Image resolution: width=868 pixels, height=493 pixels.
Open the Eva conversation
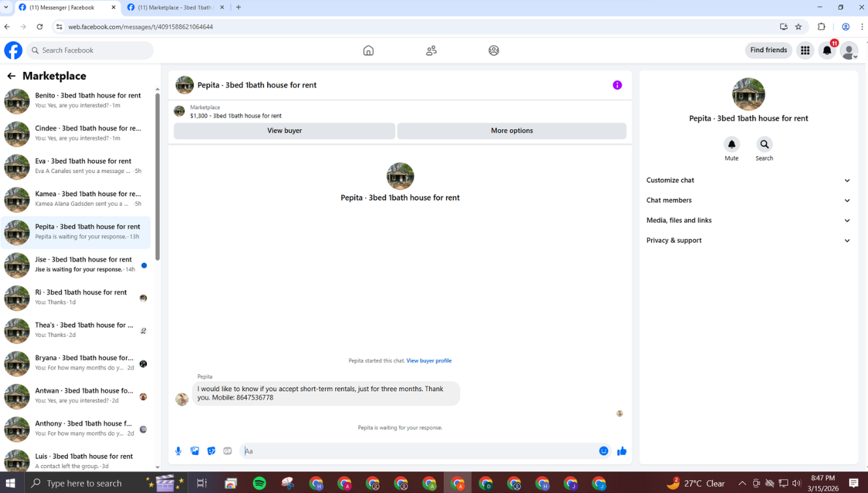(x=76, y=166)
